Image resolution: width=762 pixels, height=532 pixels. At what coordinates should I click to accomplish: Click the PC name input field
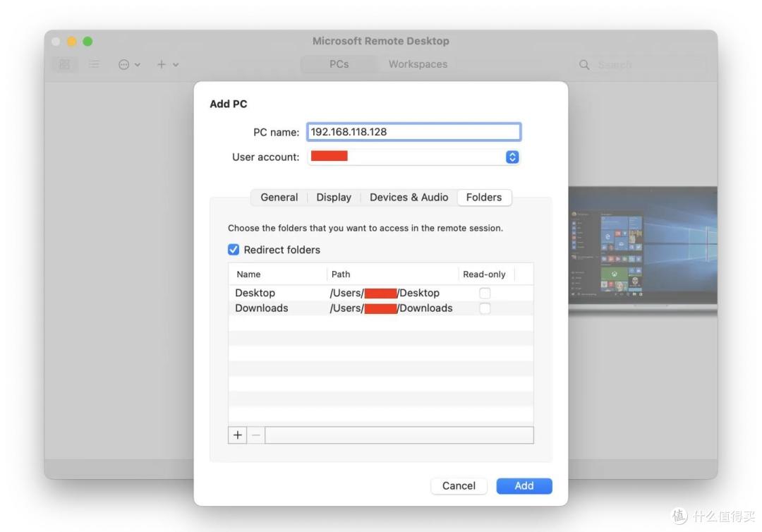click(x=413, y=132)
